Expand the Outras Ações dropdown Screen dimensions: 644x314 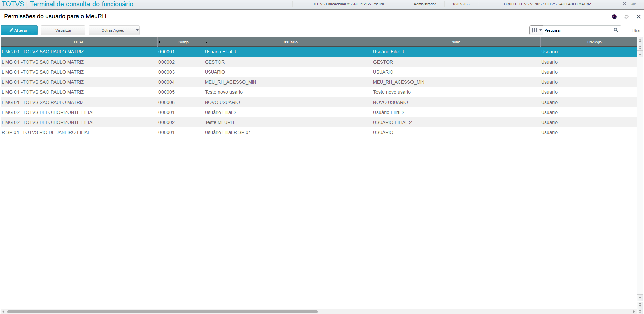tap(114, 30)
